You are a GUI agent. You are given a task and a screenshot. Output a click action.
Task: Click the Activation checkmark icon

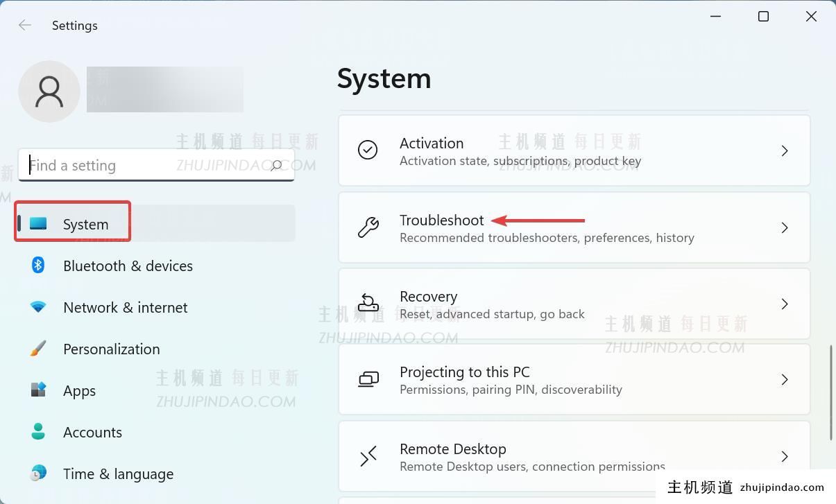368,150
